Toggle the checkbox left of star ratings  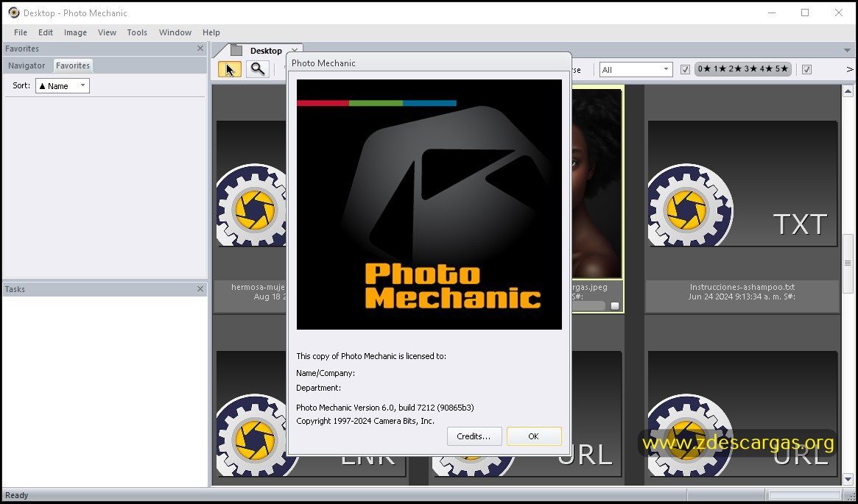pyautogui.click(x=684, y=69)
